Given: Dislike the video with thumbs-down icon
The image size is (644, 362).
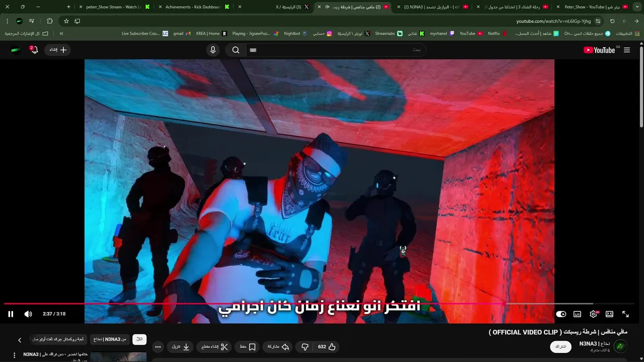Looking at the screenshot, I should point(305,347).
